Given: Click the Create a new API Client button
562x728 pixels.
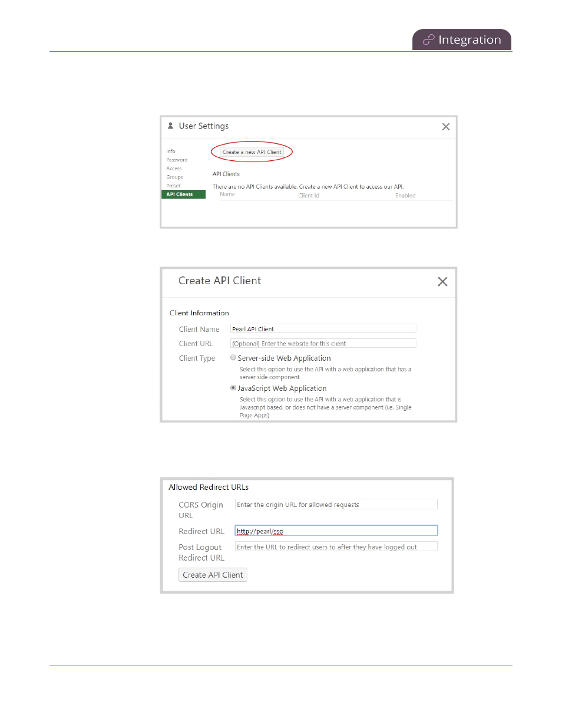Looking at the screenshot, I should pyautogui.click(x=252, y=152).
